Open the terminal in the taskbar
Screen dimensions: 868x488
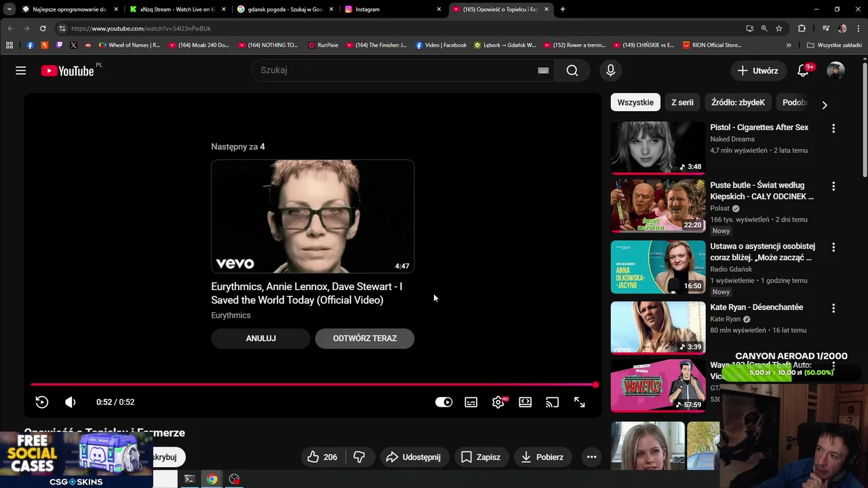(189, 479)
